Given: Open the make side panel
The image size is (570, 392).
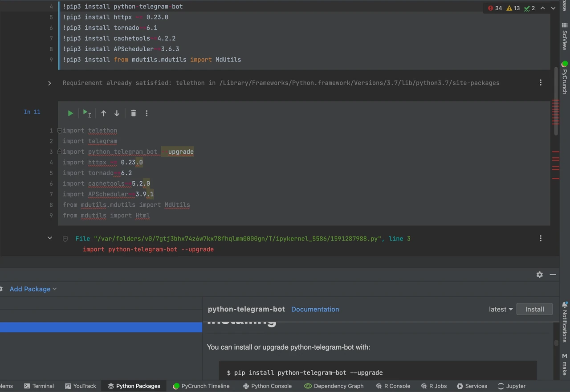Looking at the screenshot, I should 565,364.
